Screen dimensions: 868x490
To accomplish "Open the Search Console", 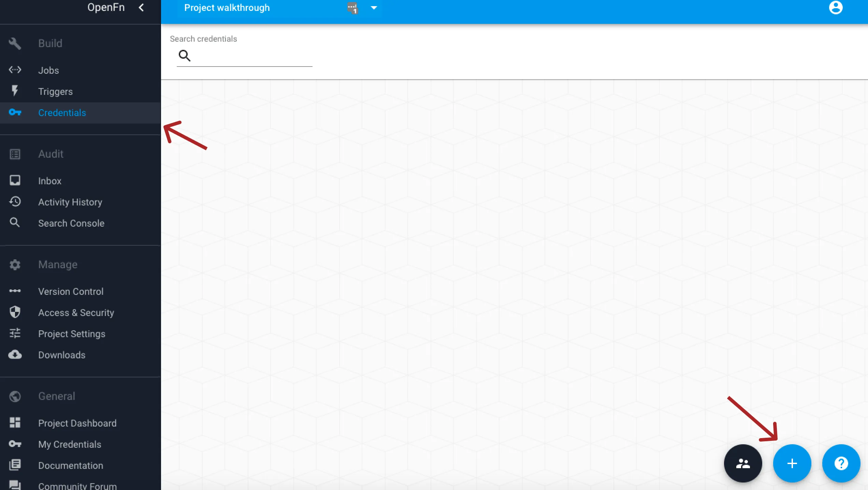I will click(x=80, y=223).
